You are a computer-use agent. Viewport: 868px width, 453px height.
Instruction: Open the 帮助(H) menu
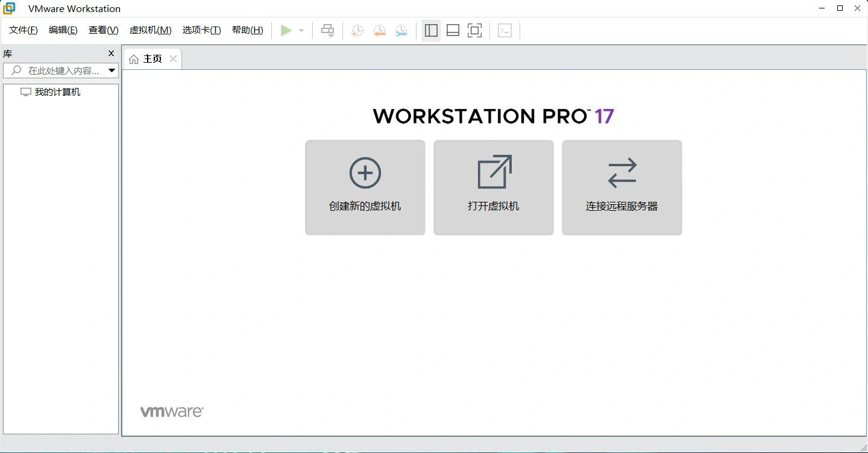click(x=248, y=30)
